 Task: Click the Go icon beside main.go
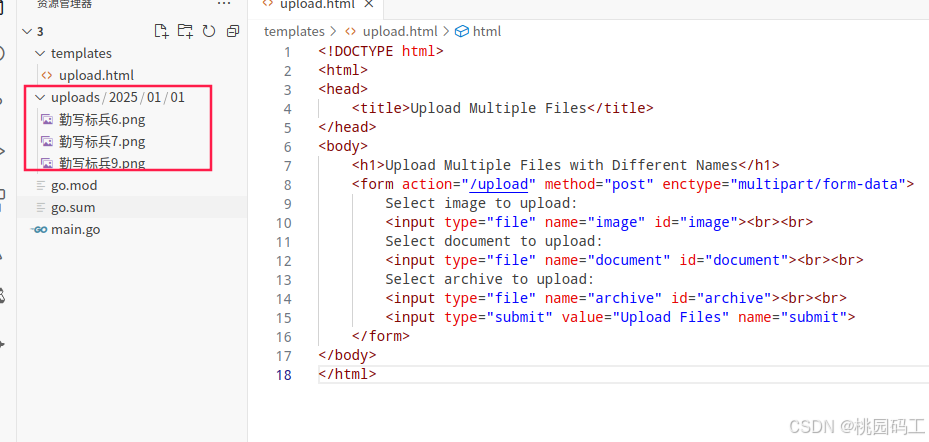[x=40, y=230]
